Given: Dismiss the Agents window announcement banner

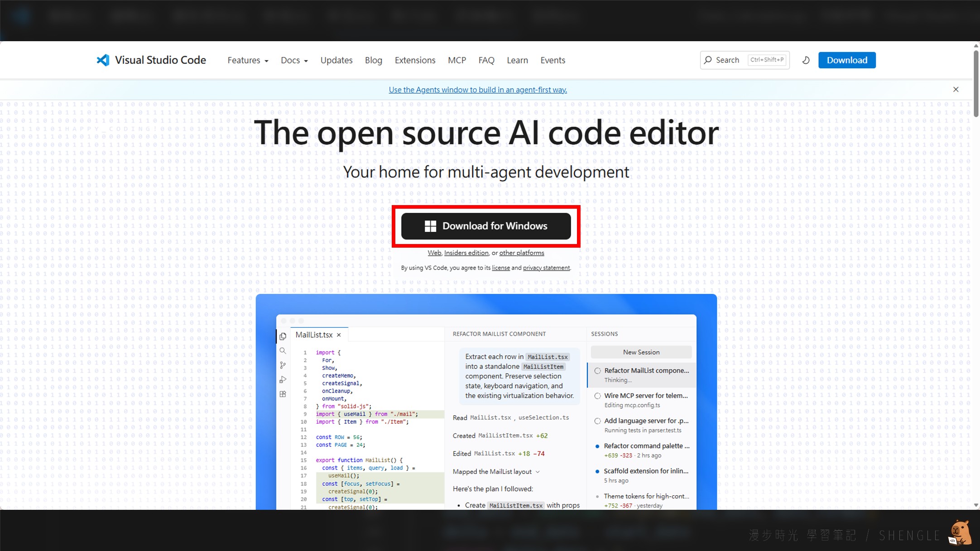Looking at the screenshot, I should click(x=956, y=90).
